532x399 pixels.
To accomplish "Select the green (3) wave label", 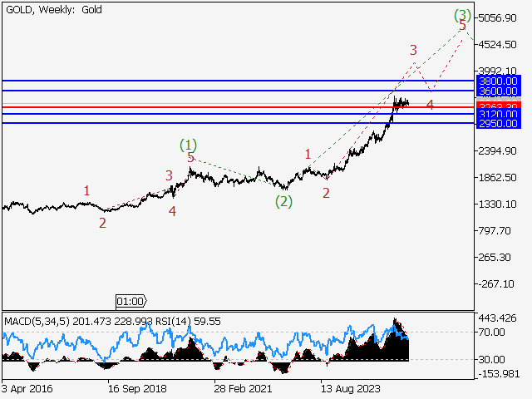I will [x=462, y=14].
